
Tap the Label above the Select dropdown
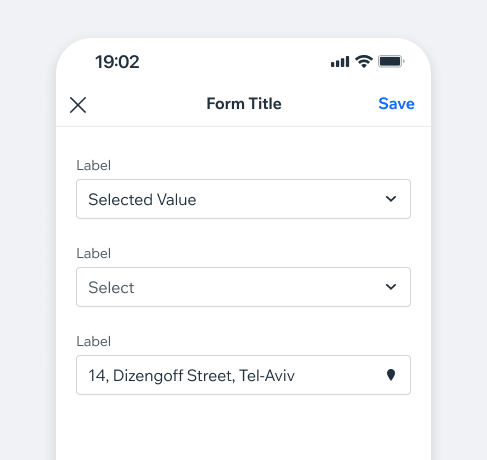pos(94,253)
